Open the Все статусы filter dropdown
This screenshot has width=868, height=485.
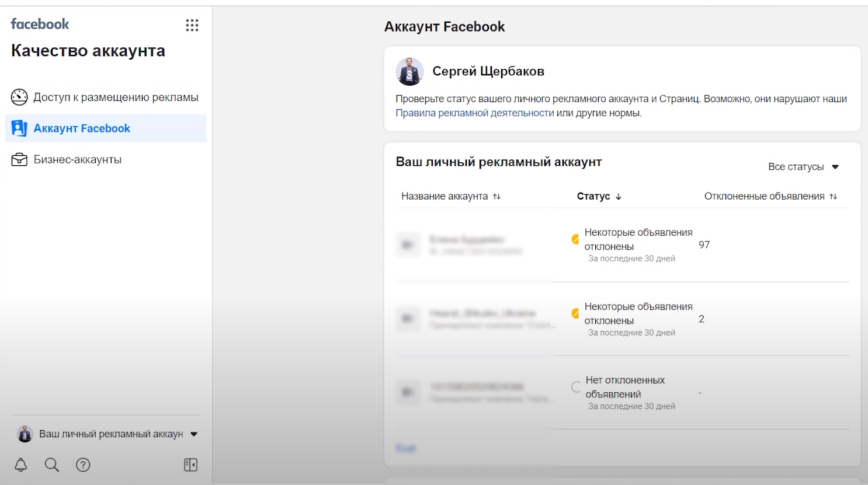pyautogui.click(x=804, y=167)
